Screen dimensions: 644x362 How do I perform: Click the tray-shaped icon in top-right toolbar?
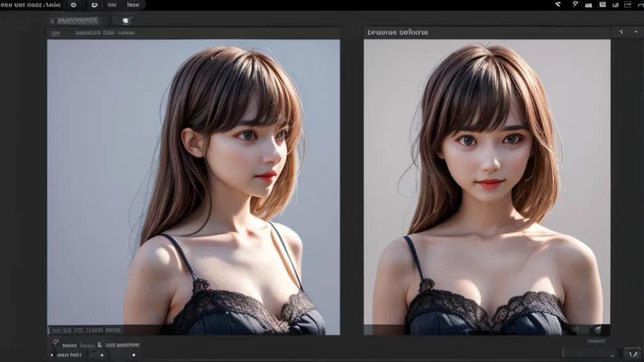coord(615,5)
